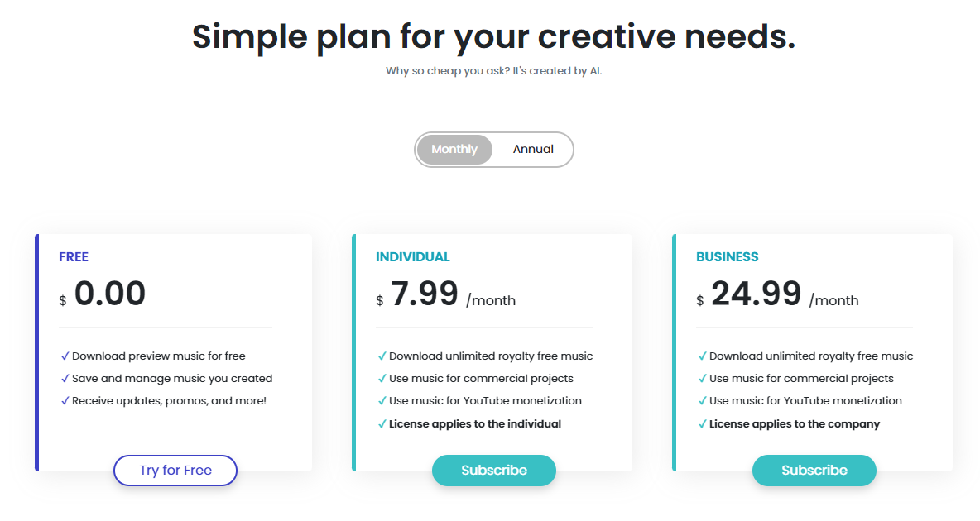Click checkmark beside Receive updates, promos
The image size is (980, 521).
pos(65,401)
